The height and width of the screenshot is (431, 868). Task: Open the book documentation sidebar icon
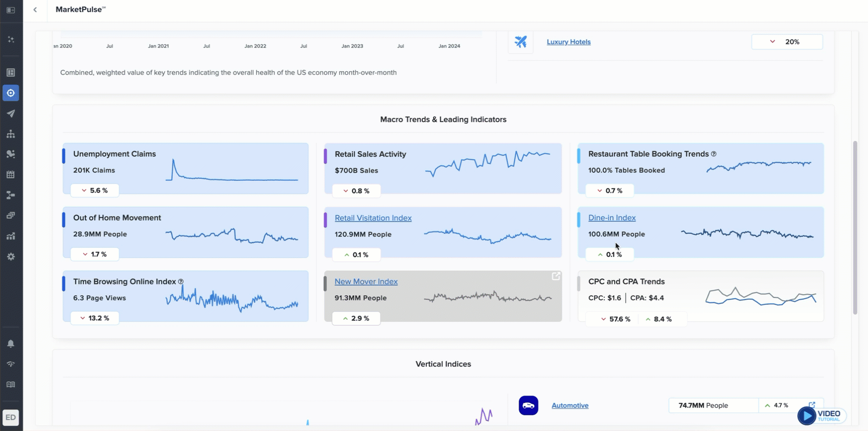11,385
